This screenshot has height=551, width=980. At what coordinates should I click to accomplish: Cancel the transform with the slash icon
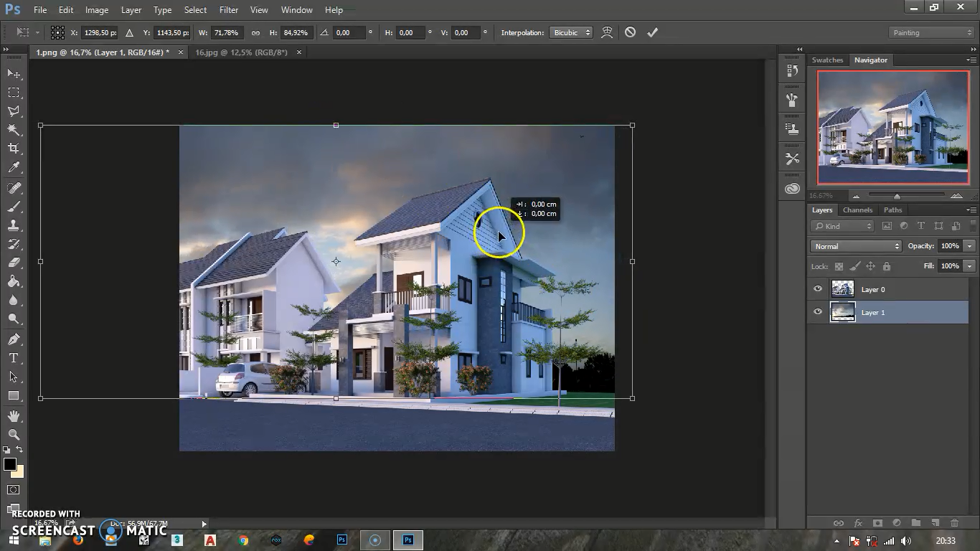(x=630, y=32)
